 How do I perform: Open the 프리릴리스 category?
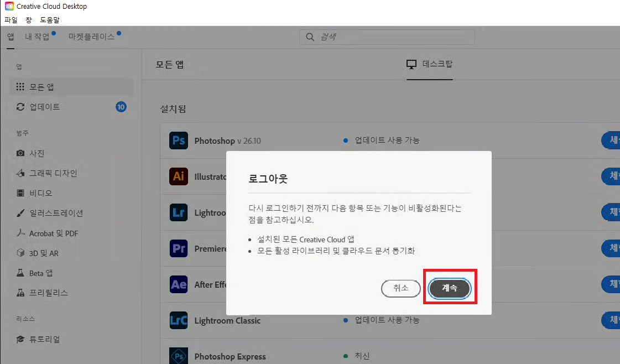(x=48, y=293)
